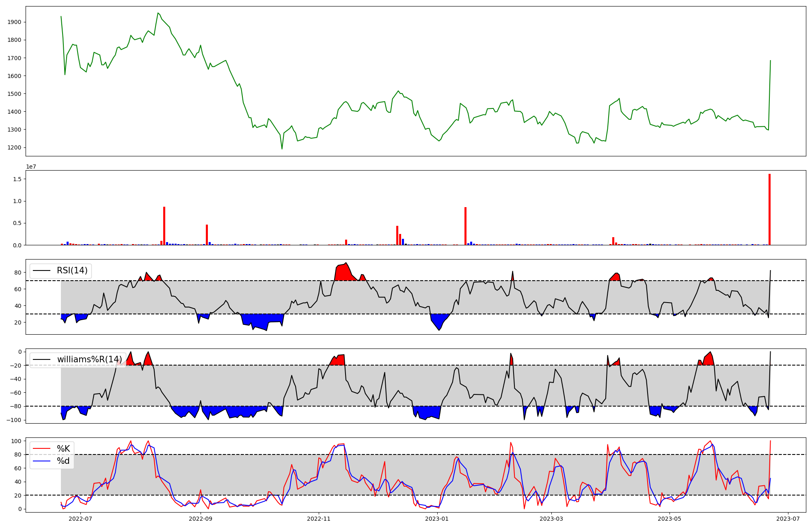This screenshot has width=812, height=528.
Task: Click the 2023-01 date tick label
Action: tap(437, 519)
